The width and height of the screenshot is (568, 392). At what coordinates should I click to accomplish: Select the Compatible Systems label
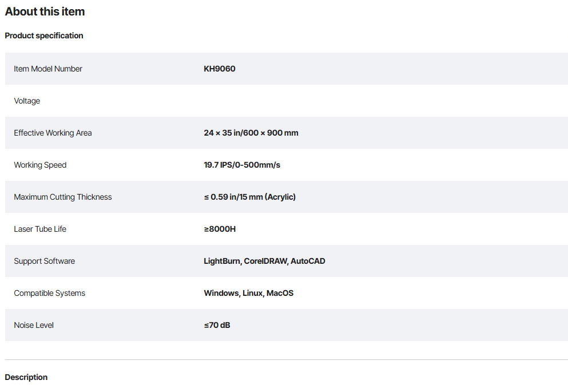(49, 293)
